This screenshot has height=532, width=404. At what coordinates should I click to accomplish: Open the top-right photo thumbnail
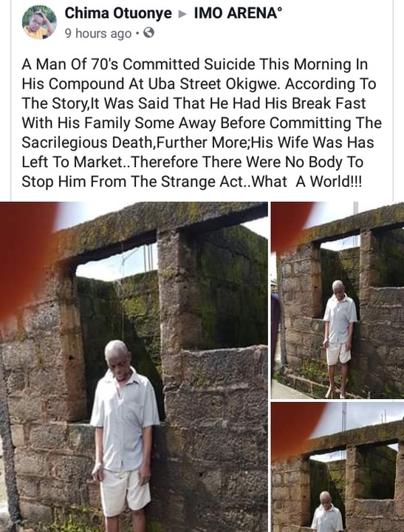338,300
